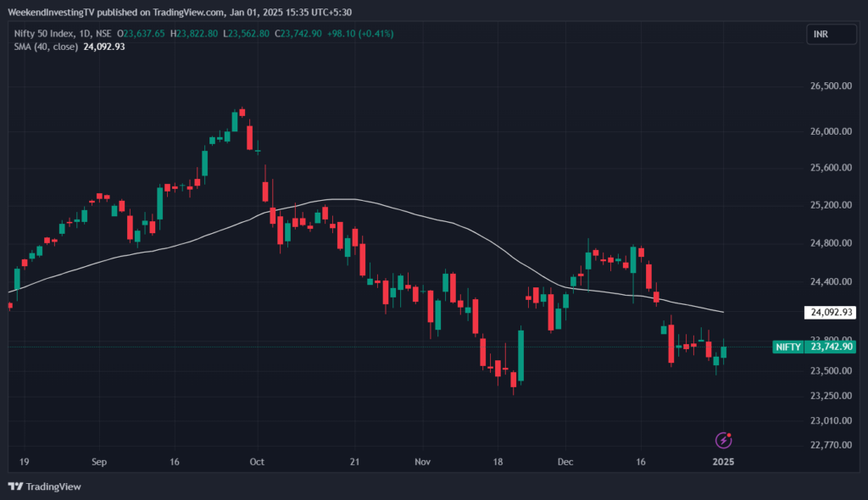
Task: Click the 23,500.00 price axis label
Action: tap(831, 370)
